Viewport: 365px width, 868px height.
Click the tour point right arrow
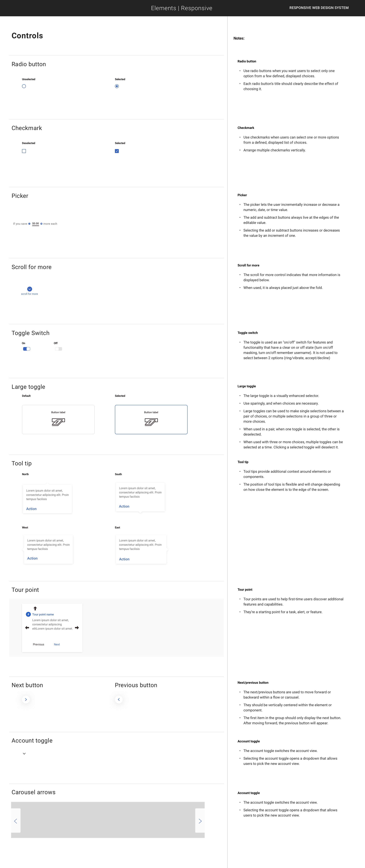point(77,628)
